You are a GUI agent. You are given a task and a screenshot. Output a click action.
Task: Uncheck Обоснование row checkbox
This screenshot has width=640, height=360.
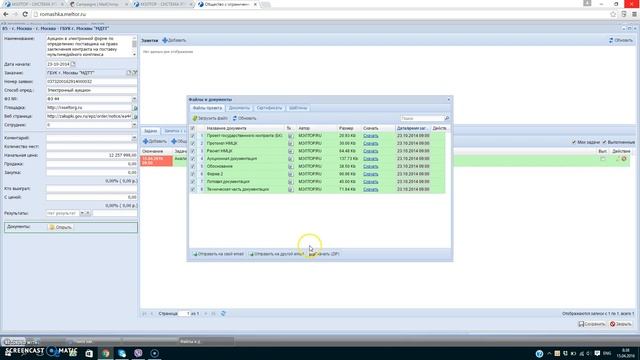coord(193,167)
